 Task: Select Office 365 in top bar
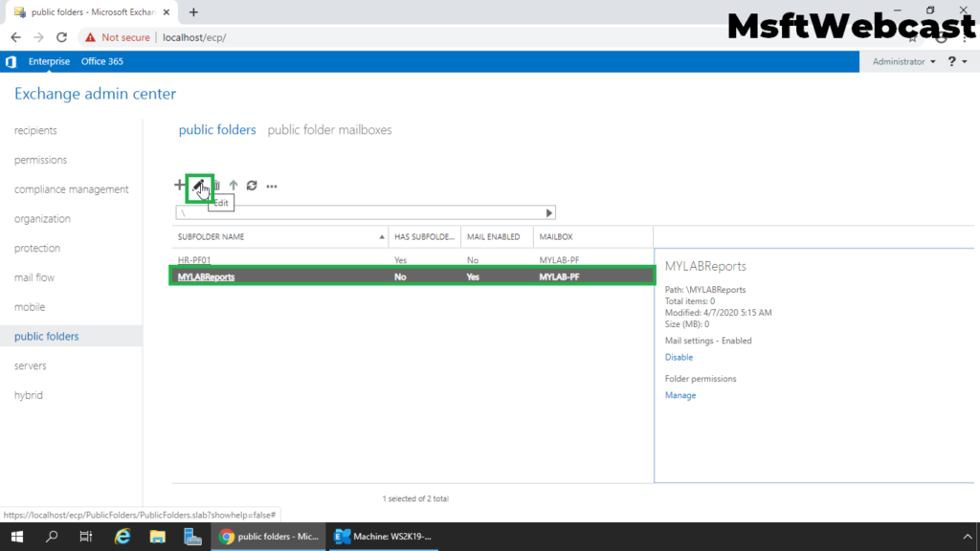[101, 61]
